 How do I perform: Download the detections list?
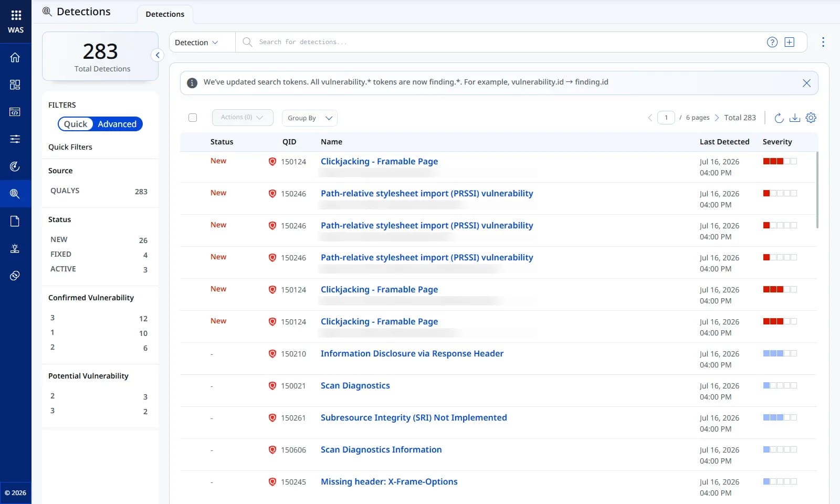(x=795, y=118)
